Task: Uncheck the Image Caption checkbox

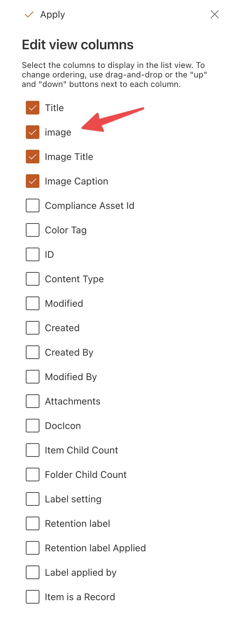Action: 33,181
